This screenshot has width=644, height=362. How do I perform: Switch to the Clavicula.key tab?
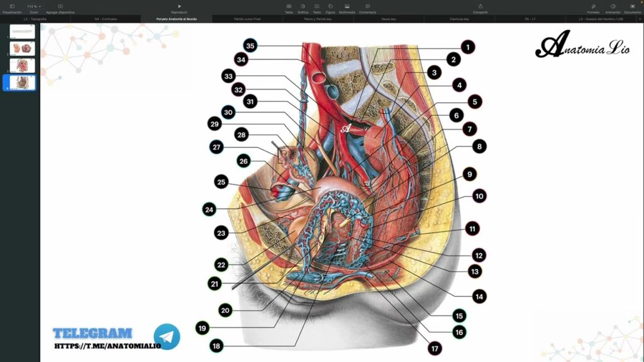tap(459, 19)
